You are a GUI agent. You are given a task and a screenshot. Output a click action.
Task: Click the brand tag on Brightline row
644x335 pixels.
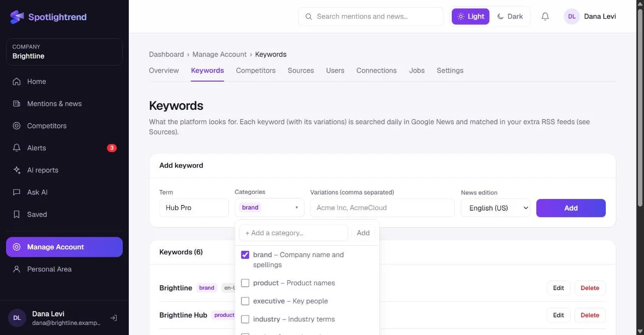[207, 288]
